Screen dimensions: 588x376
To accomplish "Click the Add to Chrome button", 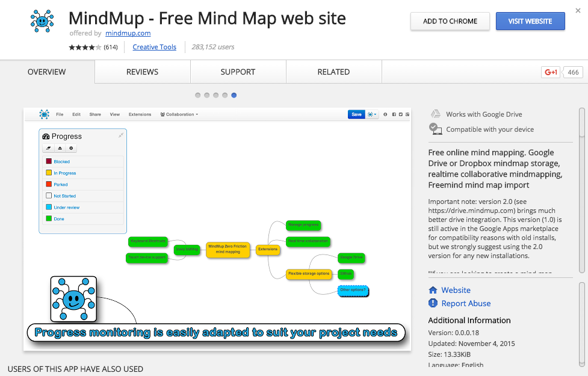I will pyautogui.click(x=450, y=22).
